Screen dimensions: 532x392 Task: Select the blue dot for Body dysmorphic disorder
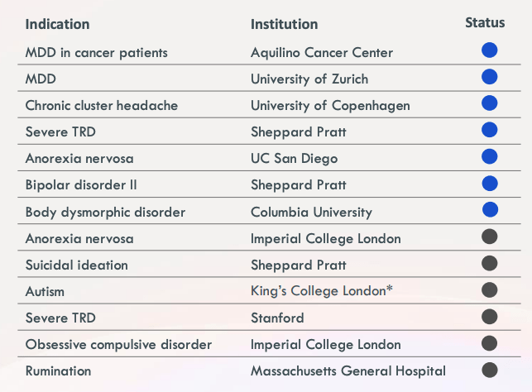[x=490, y=209]
